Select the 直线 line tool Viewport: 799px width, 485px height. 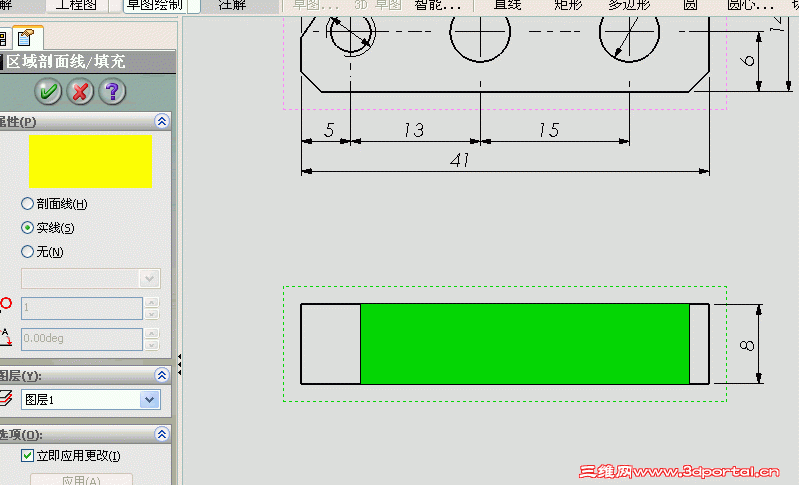point(508,6)
